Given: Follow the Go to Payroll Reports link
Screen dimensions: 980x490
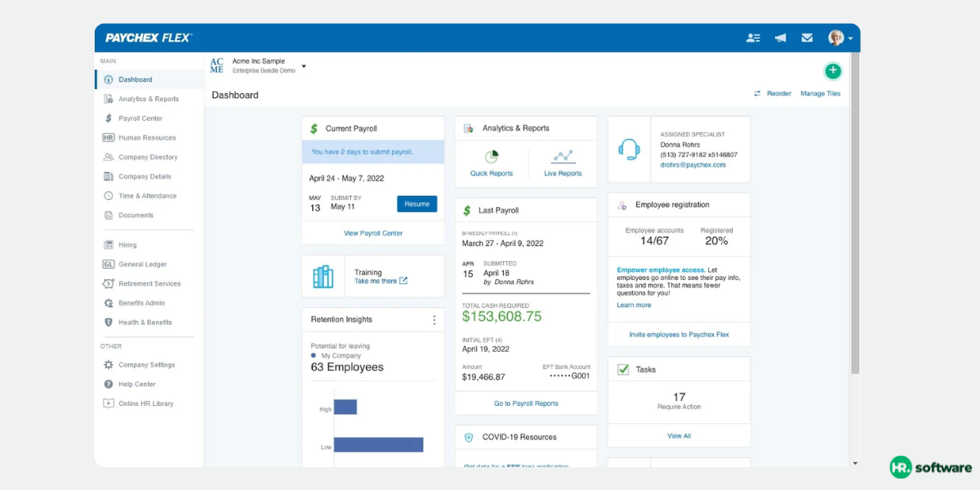Looking at the screenshot, I should point(526,403).
